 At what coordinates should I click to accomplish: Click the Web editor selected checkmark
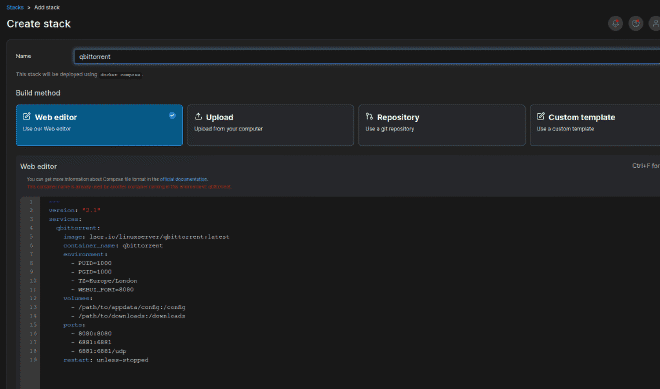(172, 115)
